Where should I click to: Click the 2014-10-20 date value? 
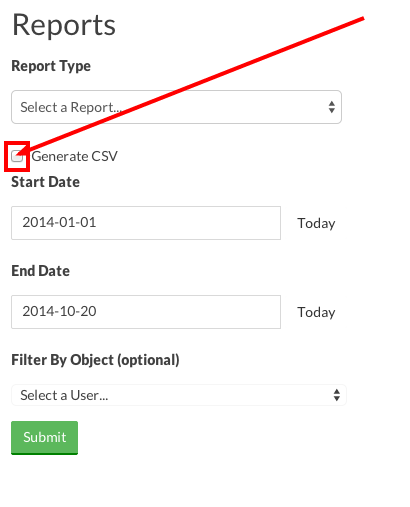59,311
